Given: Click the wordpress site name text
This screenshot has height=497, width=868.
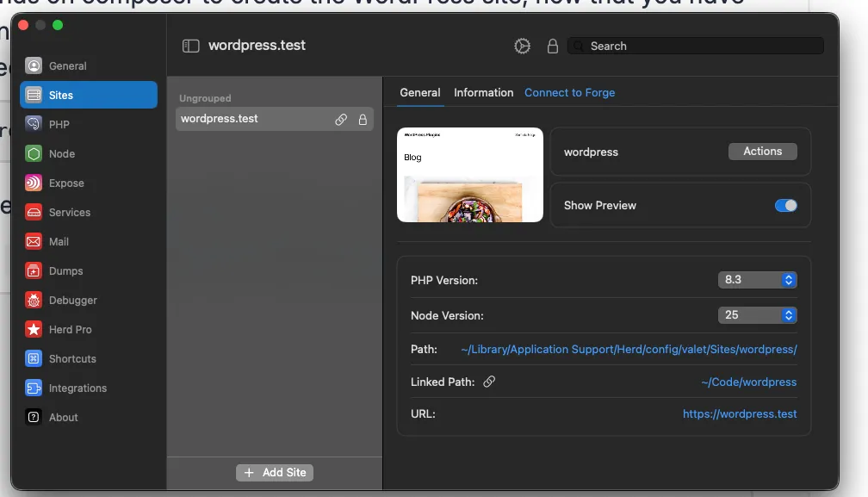Looking at the screenshot, I should click(x=591, y=152).
